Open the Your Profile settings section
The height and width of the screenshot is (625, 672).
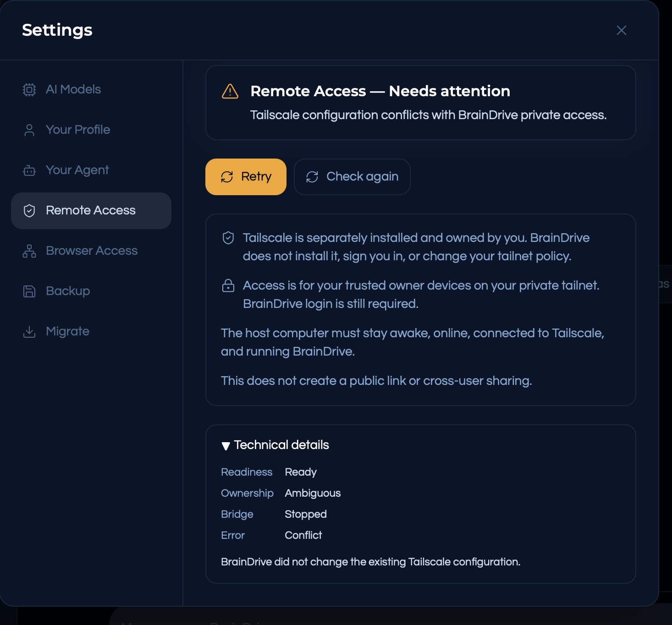point(91,130)
